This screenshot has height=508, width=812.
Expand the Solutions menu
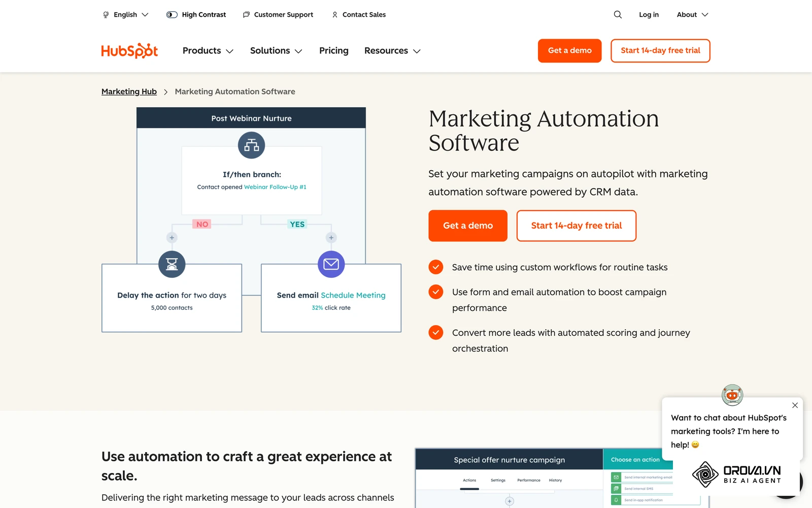(x=276, y=51)
